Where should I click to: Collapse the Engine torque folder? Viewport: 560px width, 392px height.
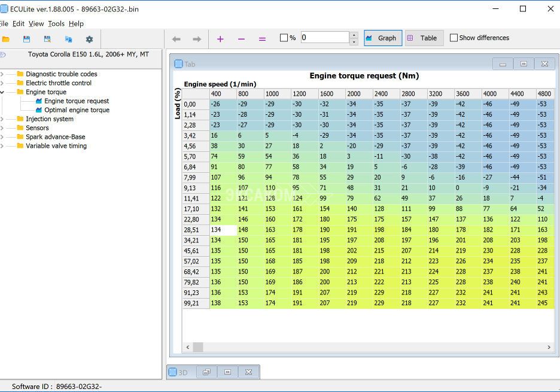click(2, 92)
